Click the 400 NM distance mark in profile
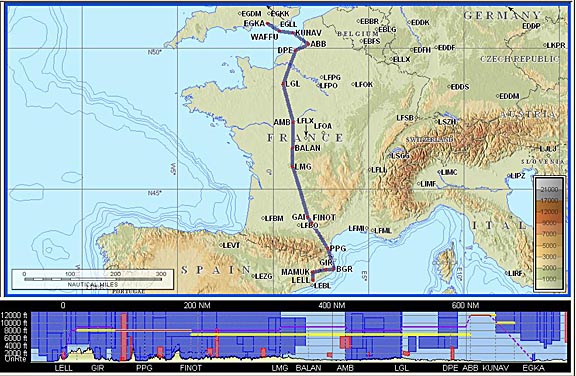This screenshot has height=376, width=576. 332,305
